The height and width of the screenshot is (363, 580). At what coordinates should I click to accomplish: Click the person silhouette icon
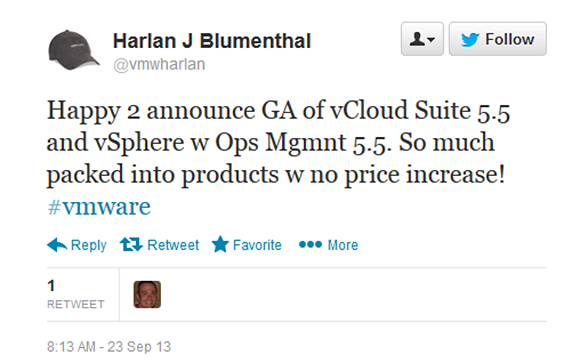[x=417, y=39]
